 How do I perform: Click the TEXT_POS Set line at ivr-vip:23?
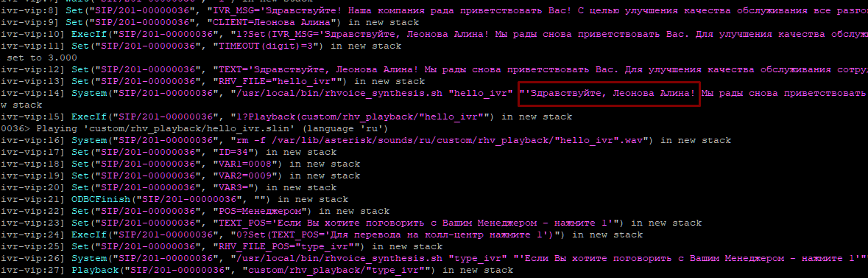351,223
